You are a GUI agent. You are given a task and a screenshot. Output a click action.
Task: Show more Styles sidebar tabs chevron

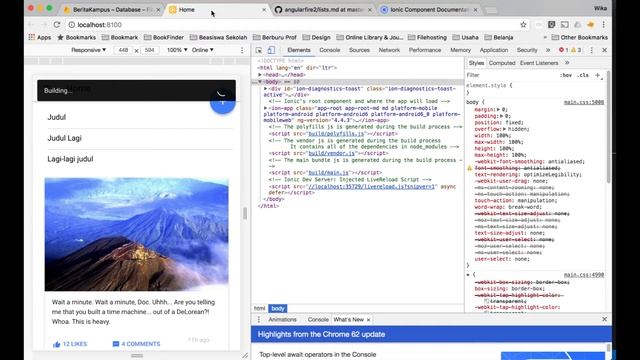pyautogui.click(x=567, y=63)
